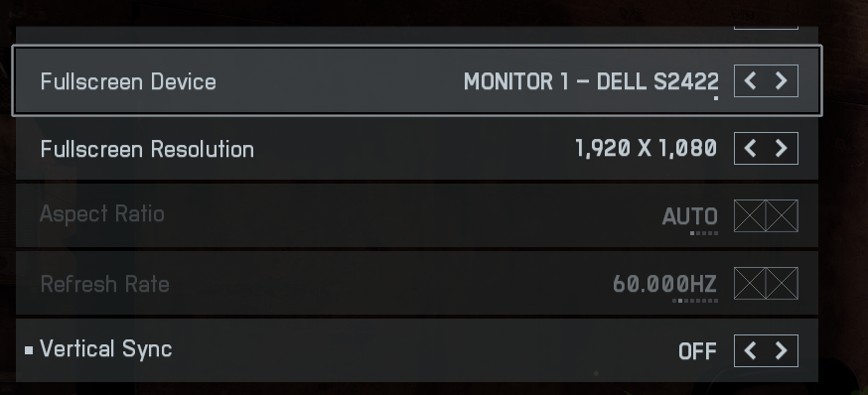Click the right arrow for Fullscreen Device

(782, 80)
